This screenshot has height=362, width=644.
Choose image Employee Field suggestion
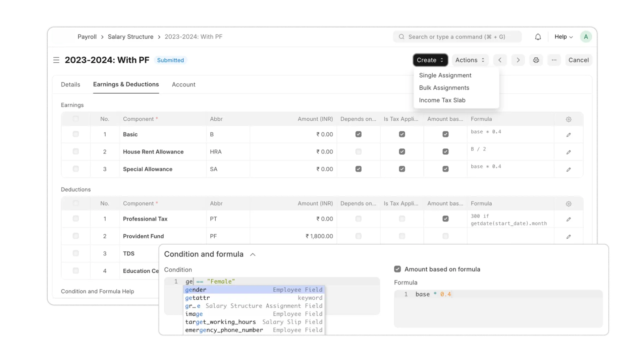point(254,314)
